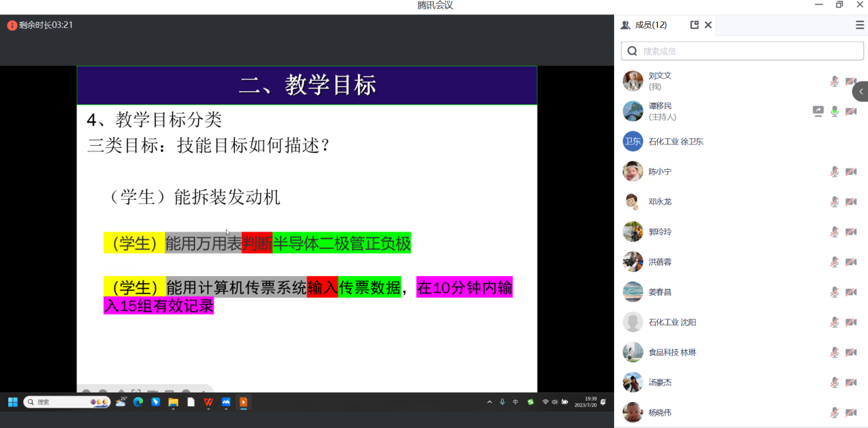Click 汤豪杰's muted microphone icon
Image resolution: width=868 pixels, height=428 pixels.
(x=834, y=383)
